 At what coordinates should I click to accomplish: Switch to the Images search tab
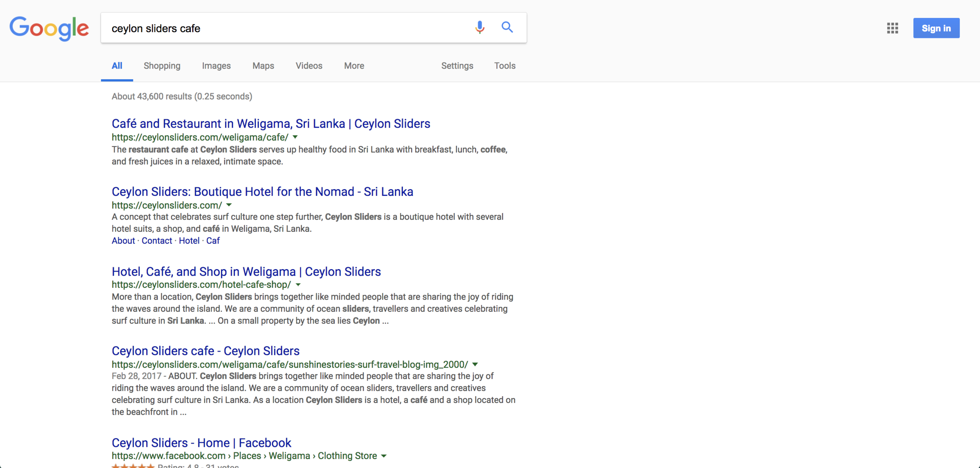216,66
